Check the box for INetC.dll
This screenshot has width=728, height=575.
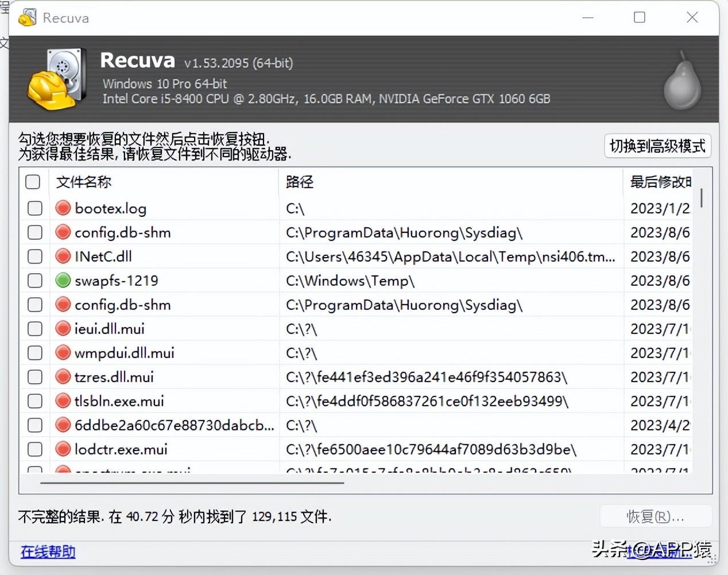click(35, 256)
